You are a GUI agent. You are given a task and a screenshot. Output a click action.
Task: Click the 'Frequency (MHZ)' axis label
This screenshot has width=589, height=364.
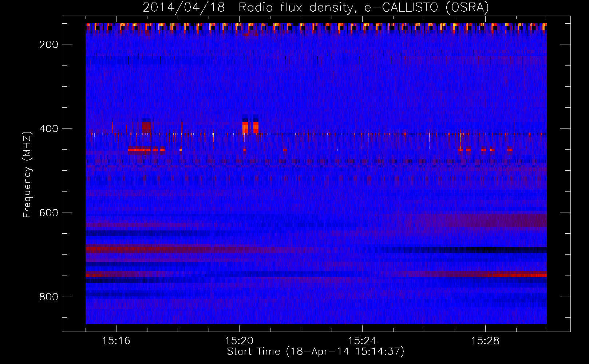[x=27, y=174]
